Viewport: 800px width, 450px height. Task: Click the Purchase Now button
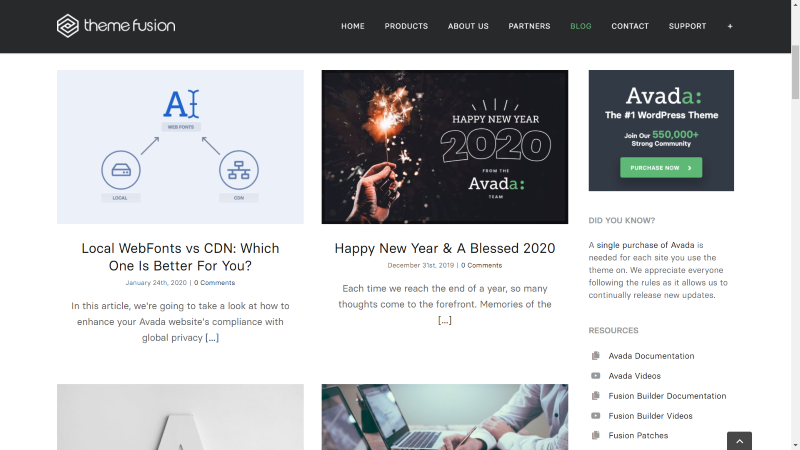(661, 167)
